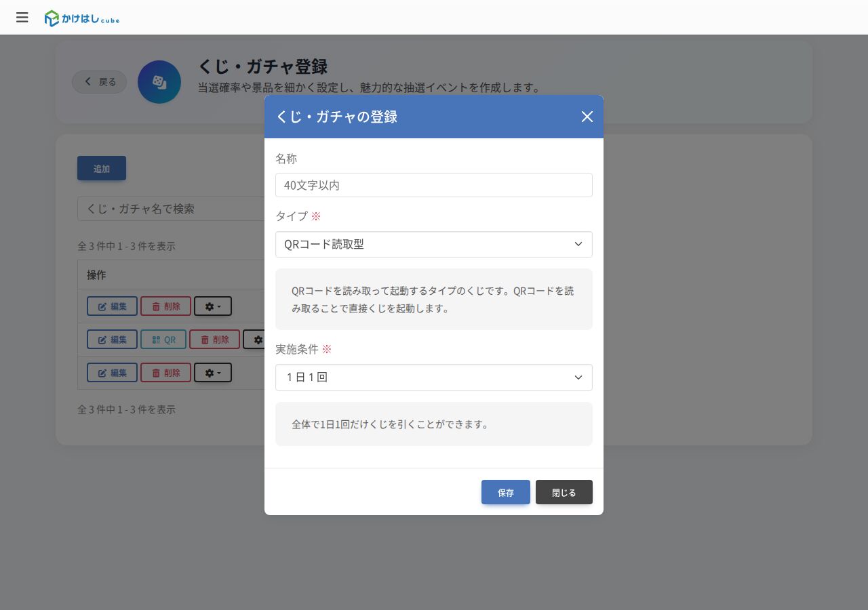
Task: Open the 実施条件 dropdown showing 1日1回
Action: [434, 378]
